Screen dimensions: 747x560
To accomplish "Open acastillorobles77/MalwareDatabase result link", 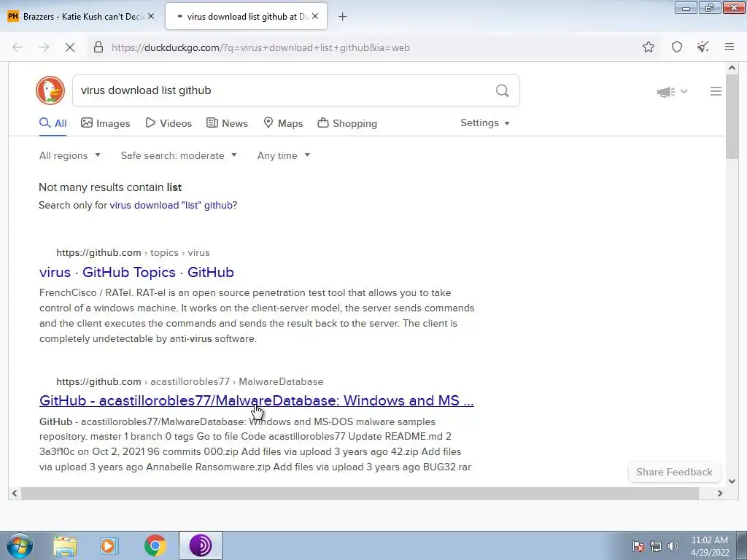I will point(256,400).
